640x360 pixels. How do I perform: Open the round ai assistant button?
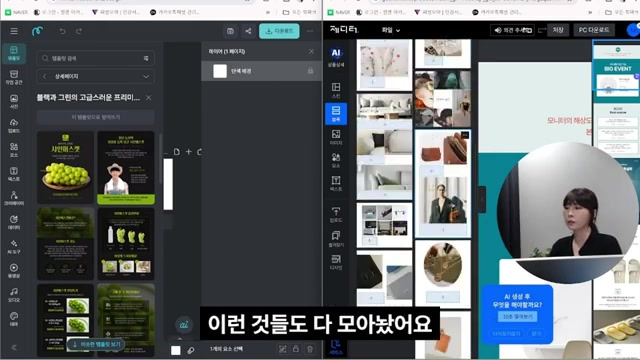click(184, 324)
